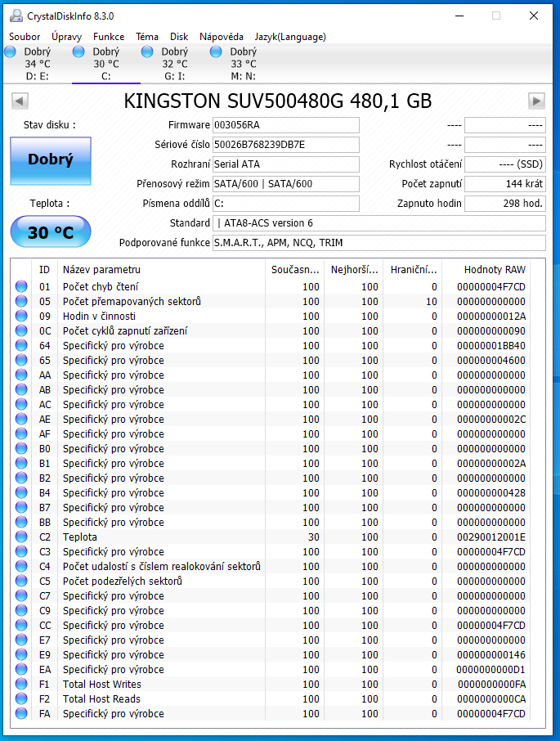The image size is (560, 741).
Task: Select 'Total Host Writes' row
Action: pyautogui.click(x=272, y=684)
